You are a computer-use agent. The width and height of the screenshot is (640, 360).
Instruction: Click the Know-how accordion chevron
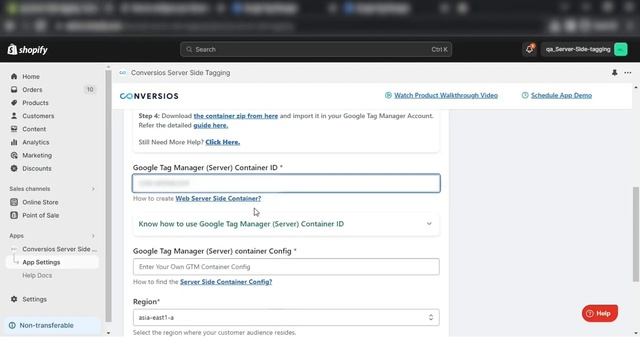[x=429, y=224]
